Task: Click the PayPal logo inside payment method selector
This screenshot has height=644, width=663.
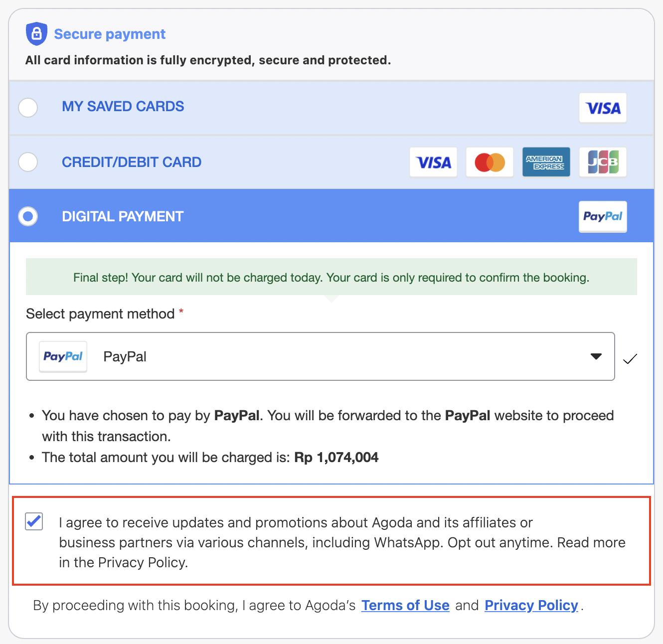Action: (63, 356)
